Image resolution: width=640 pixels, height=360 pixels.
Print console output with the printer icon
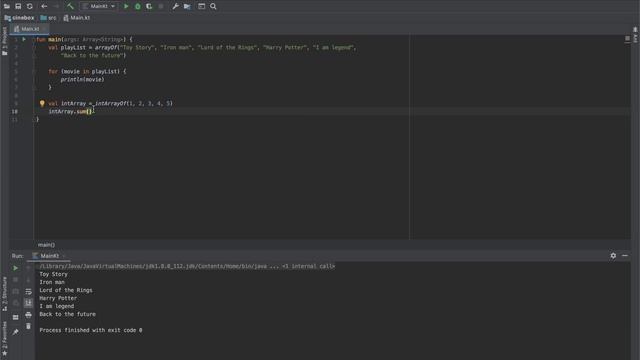28,315
